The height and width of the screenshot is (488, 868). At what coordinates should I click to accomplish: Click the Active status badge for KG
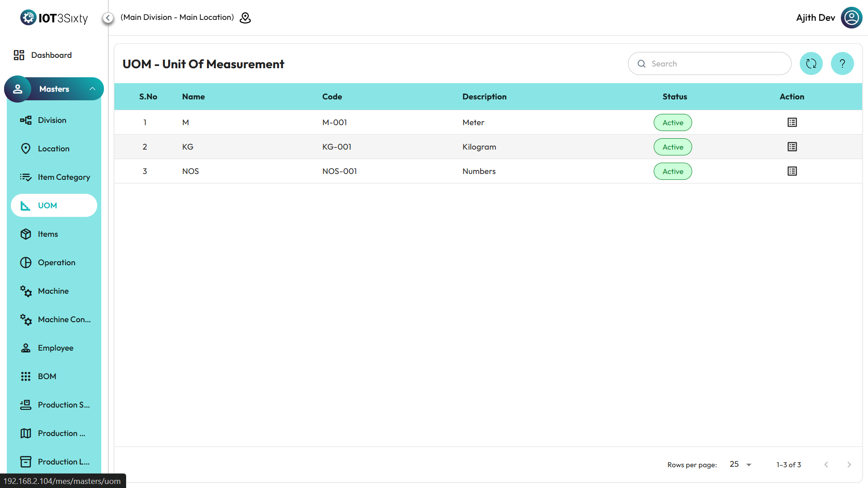[x=672, y=147]
